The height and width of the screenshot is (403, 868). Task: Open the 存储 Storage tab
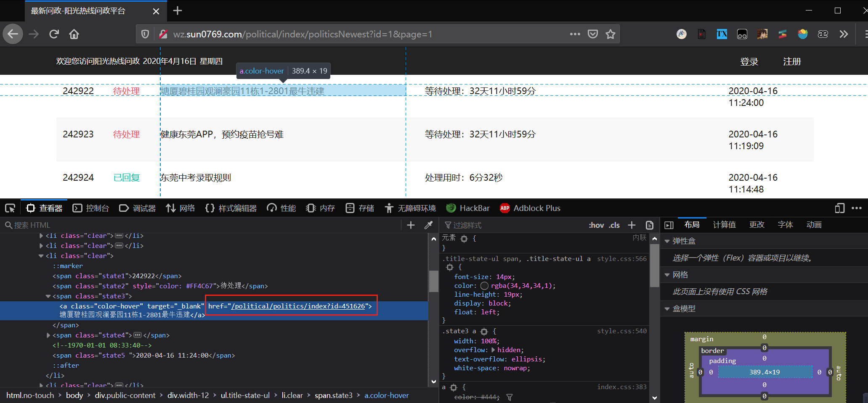(x=360, y=208)
